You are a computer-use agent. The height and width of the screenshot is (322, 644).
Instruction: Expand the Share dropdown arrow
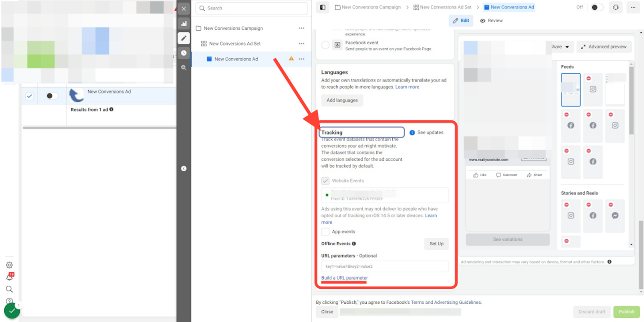567,47
